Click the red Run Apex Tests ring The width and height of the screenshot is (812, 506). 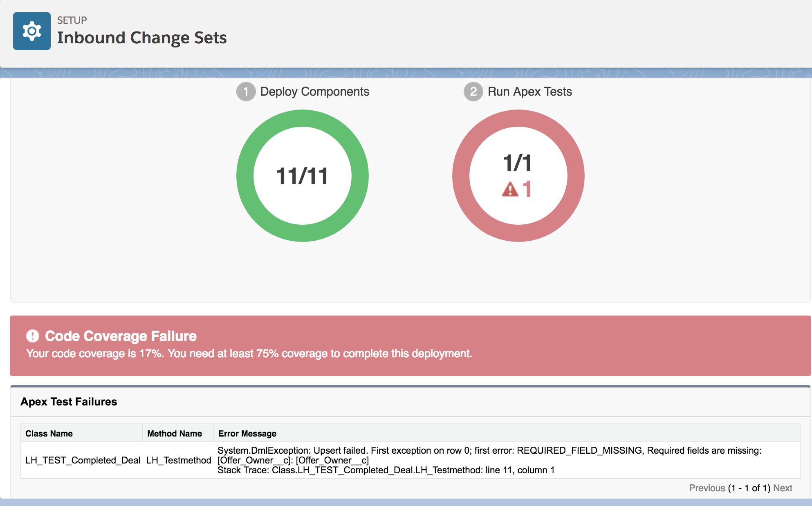click(x=461, y=176)
